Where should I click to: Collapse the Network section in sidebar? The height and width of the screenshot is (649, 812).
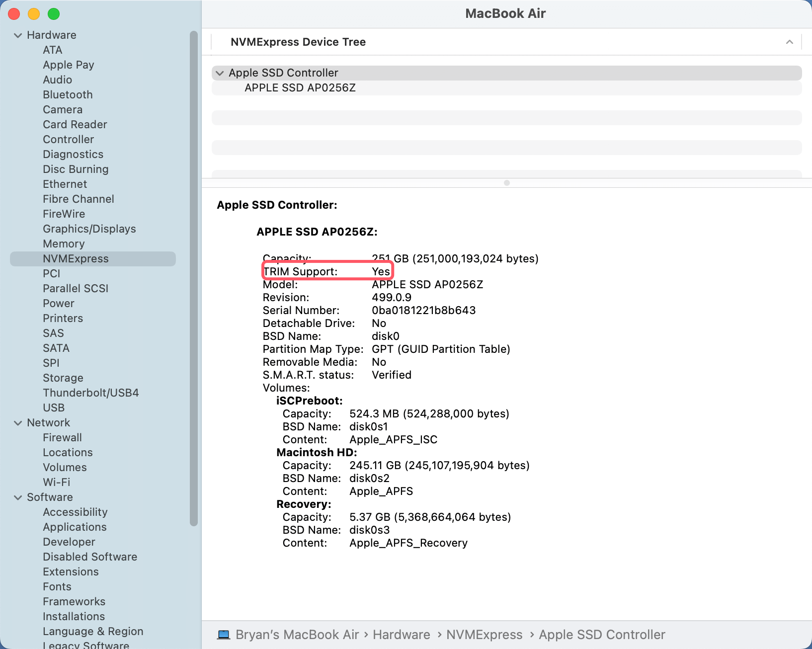click(18, 423)
